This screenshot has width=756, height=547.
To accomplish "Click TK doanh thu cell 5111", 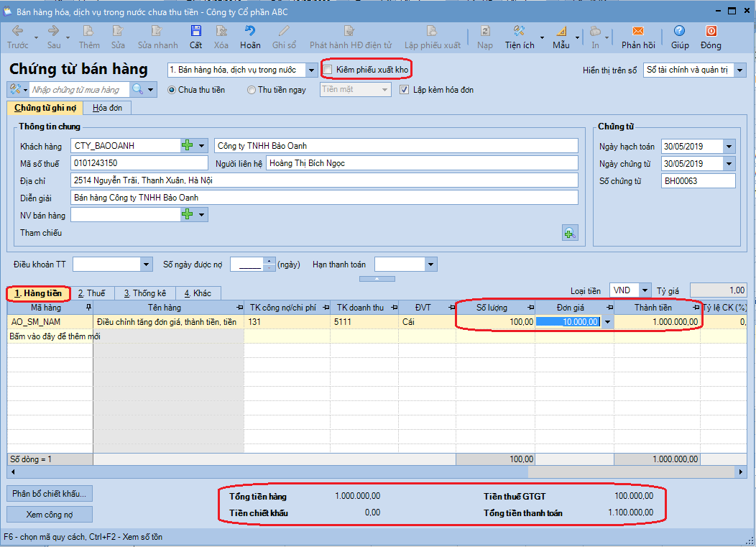I will coord(365,322).
